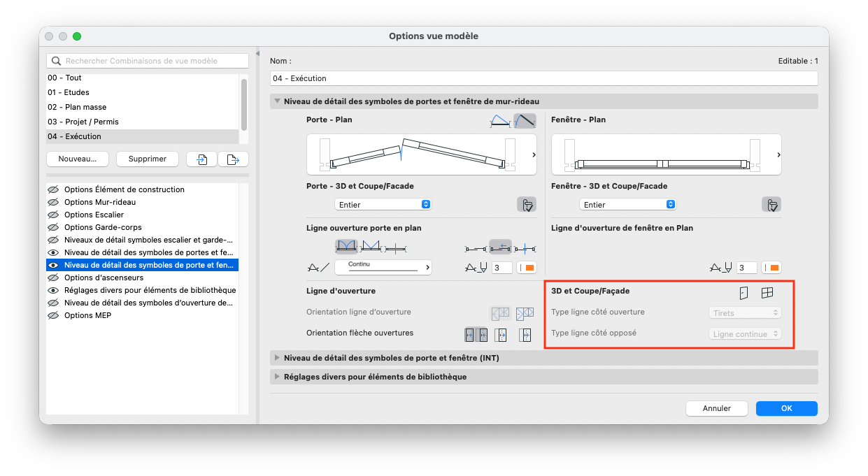Toggle eye icon for Réglages divers pour éléments
This screenshot has width=868, height=476.
[x=52, y=290]
